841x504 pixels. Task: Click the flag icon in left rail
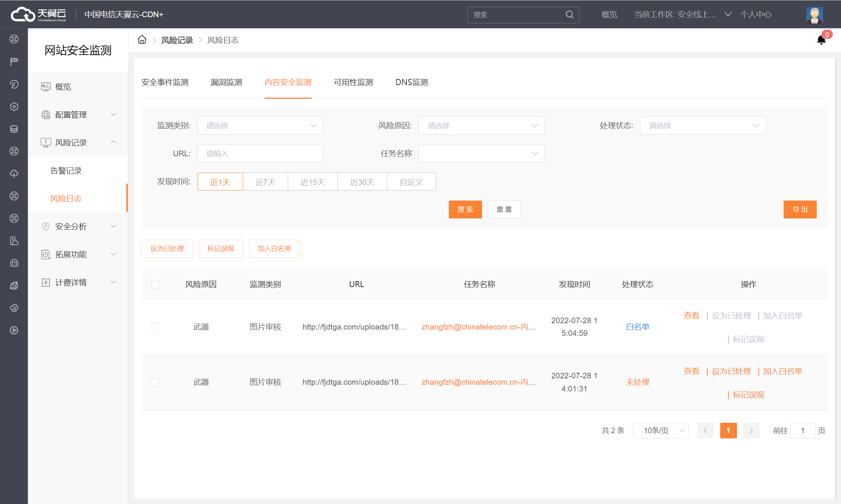pyautogui.click(x=14, y=62)
